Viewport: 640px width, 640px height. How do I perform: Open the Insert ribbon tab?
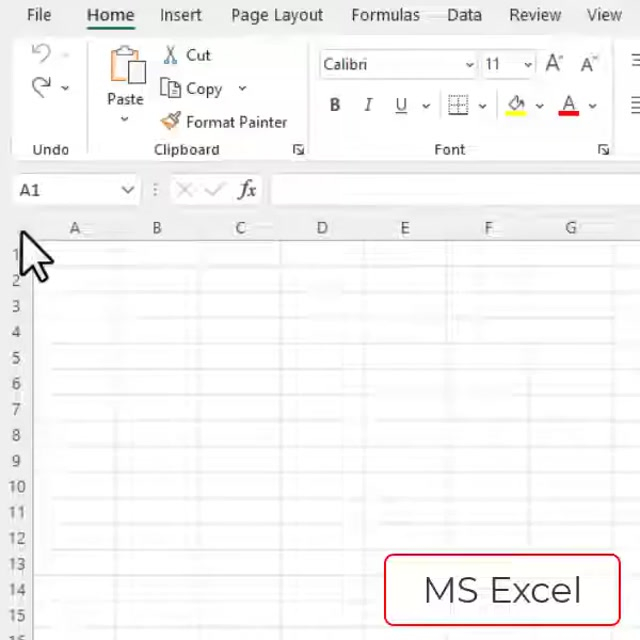pyautogui.click(x=180, y=15)
